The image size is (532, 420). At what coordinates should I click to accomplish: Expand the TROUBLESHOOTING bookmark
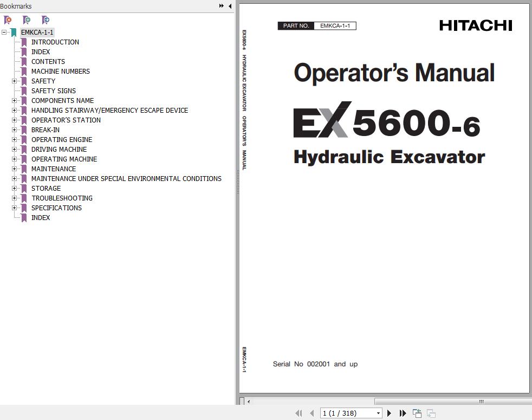click(14, 198)
